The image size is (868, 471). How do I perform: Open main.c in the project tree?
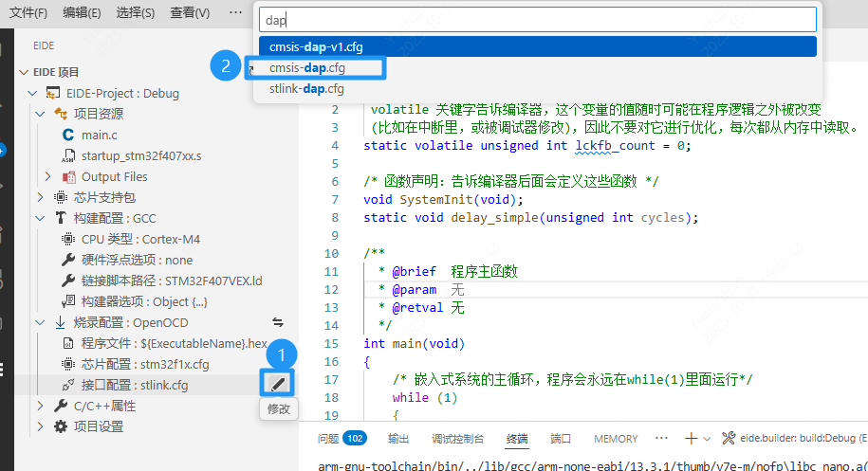tap(99, 135)
